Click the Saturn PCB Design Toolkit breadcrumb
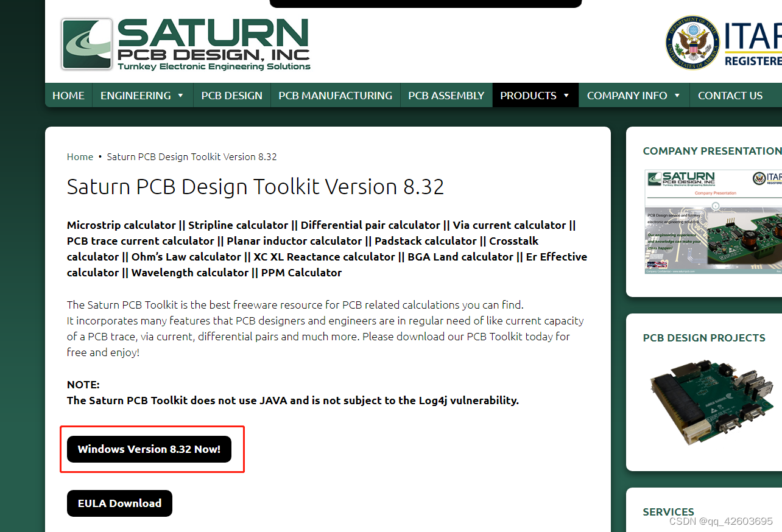Image resolution: width=782 pixels, height=532 pixels. tap(191, 156)
